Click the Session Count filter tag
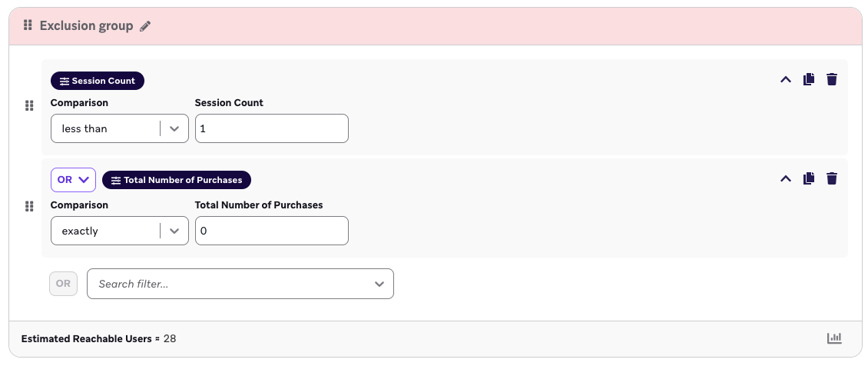The height and width of the screenshot is (366, 868). pos(98,81)
